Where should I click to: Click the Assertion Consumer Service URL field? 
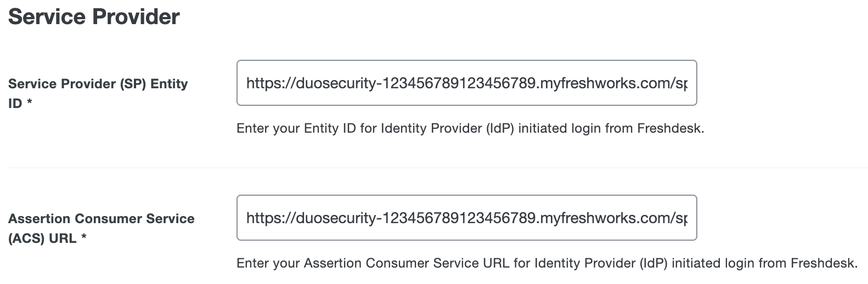tap(466, 218)
